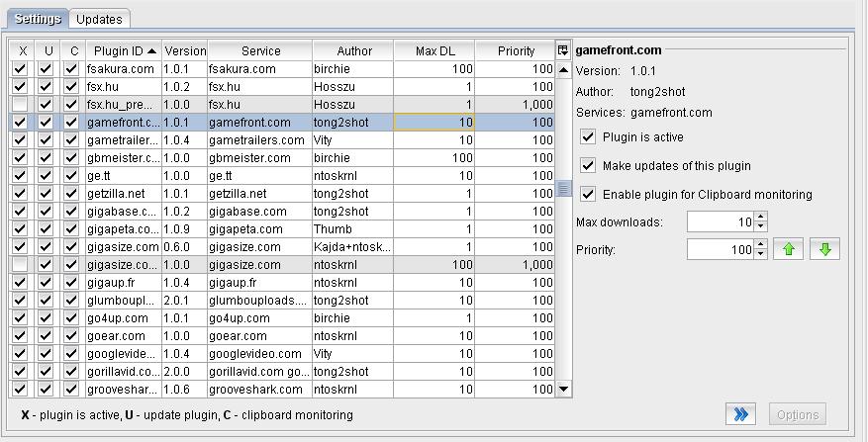Click scrollbar up arrow in plugin table
The height and width of the screenshot is (442, 868).
point(563,70)
